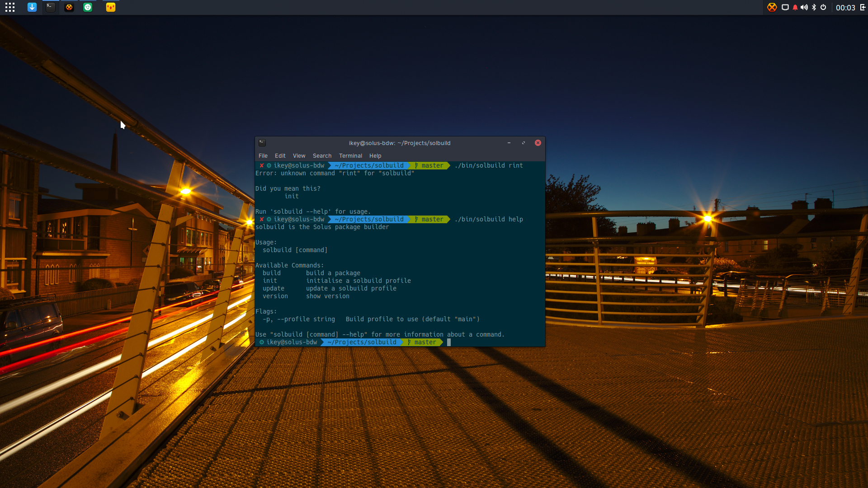The height and width of the screenshot is (488, 868).
Task: Open the View menu in terminal
Action: click(299, 156)
